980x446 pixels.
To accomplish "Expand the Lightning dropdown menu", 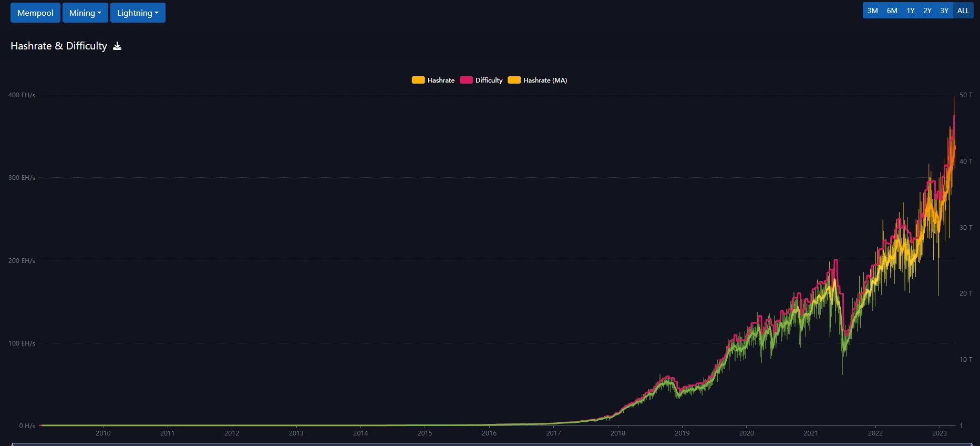I will (x=138, y=13).
